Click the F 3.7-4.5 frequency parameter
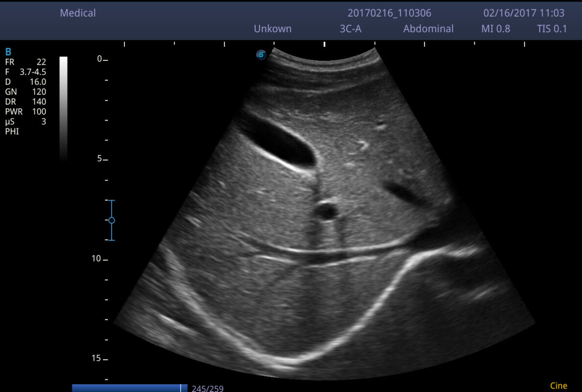 coord(25,72)
